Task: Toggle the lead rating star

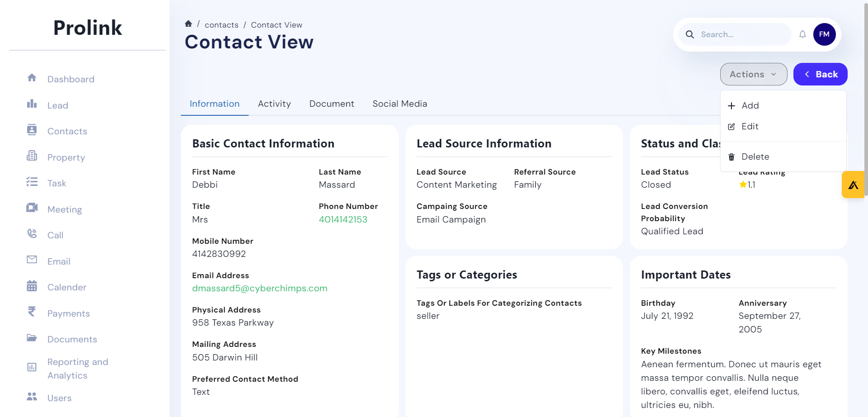Action: [x=743, y=184]
